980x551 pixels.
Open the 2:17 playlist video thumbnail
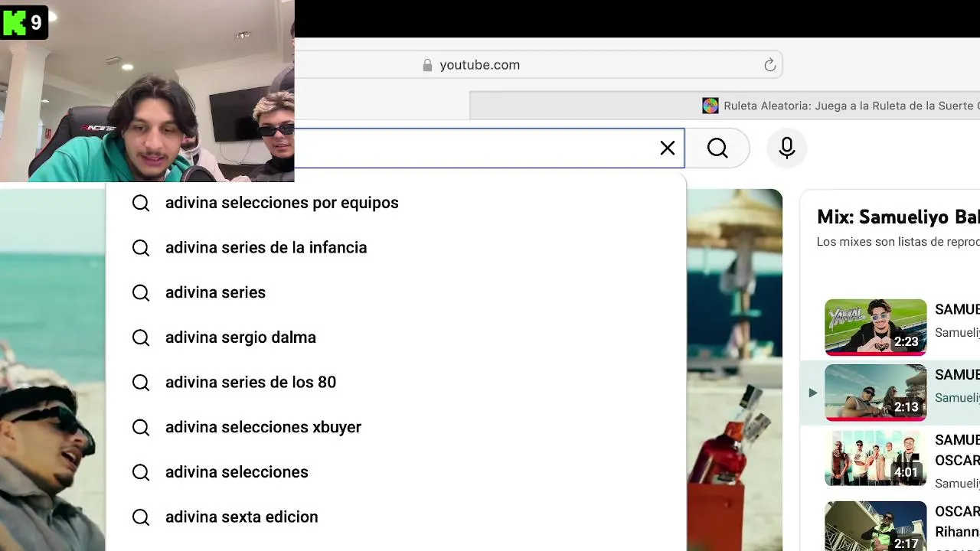tap(875, 526)
